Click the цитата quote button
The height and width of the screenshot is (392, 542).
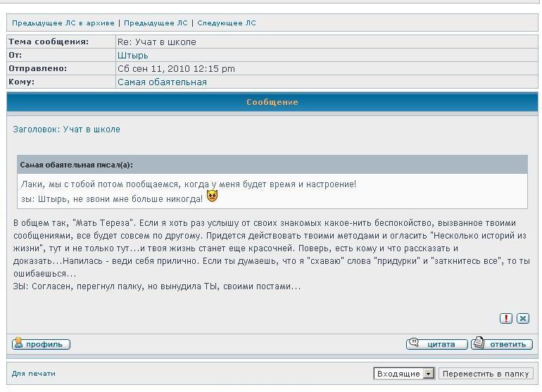[437, 343]
